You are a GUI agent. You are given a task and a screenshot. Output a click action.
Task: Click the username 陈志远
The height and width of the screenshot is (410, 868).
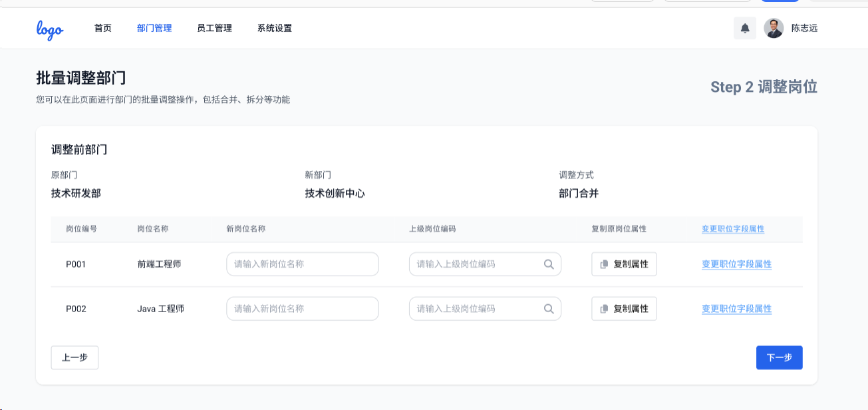click(x=804, y=29)
